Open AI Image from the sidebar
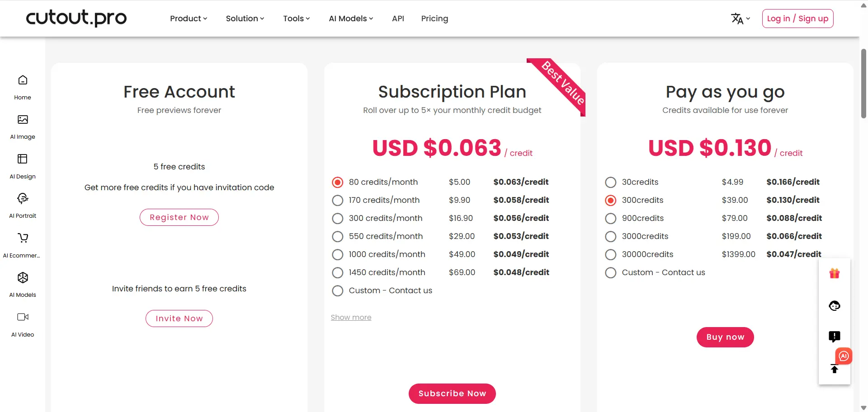 23,119
